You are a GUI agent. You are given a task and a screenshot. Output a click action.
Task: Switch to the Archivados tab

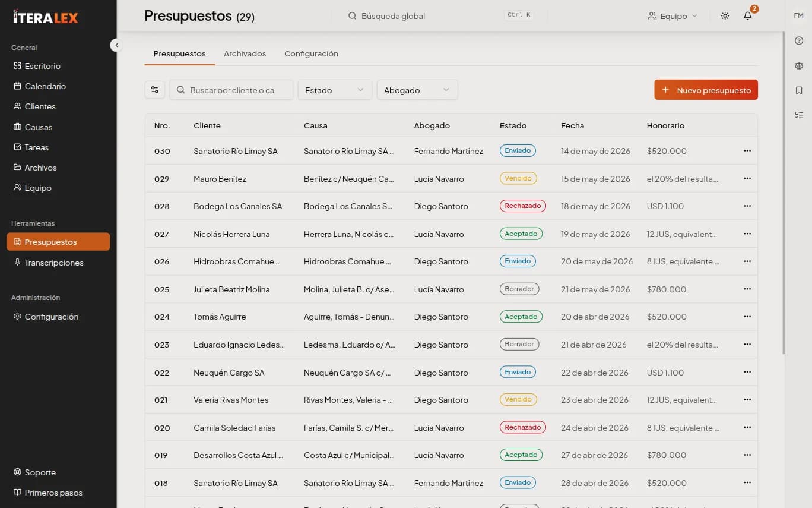coord(245,53)
